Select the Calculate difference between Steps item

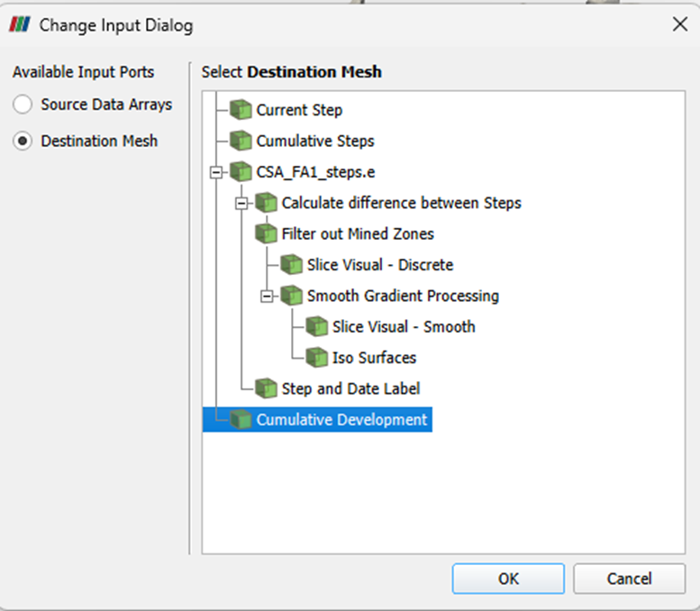[401, 203]
